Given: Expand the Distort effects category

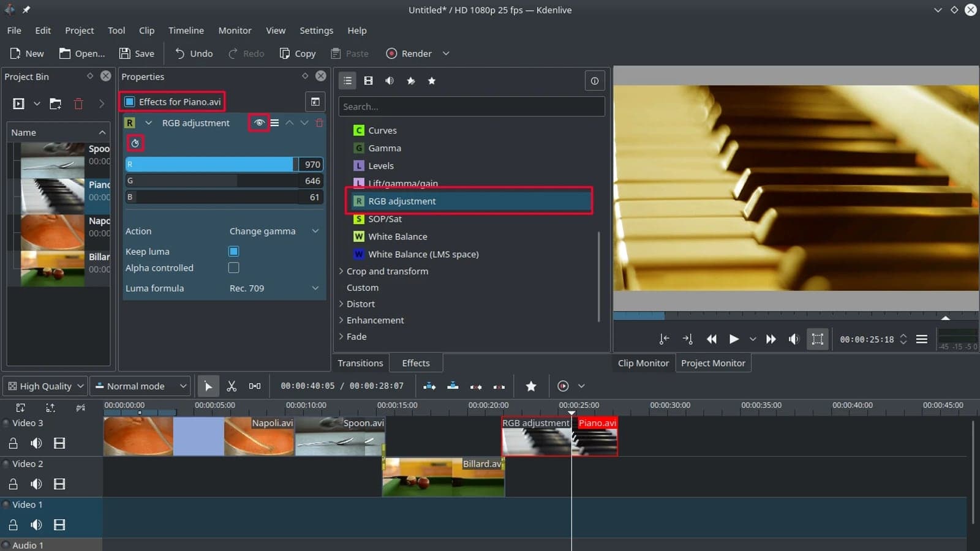Looking at the screenshot, I should click(x=341, y=304).
